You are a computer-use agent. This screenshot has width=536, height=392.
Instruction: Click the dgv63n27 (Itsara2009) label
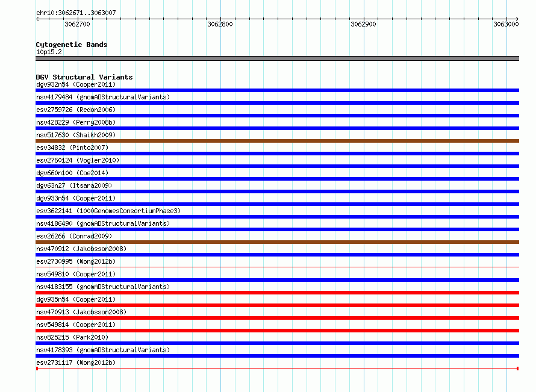[x=74, y=185]
